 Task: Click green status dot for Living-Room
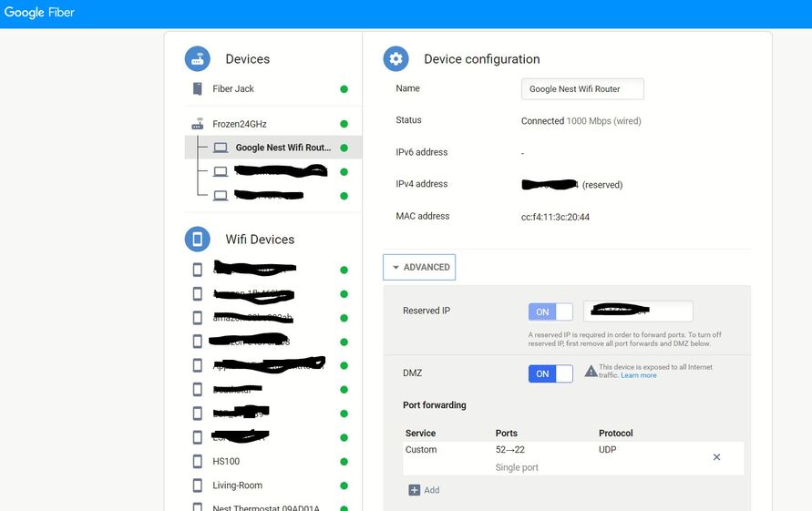tap(344, 485)
